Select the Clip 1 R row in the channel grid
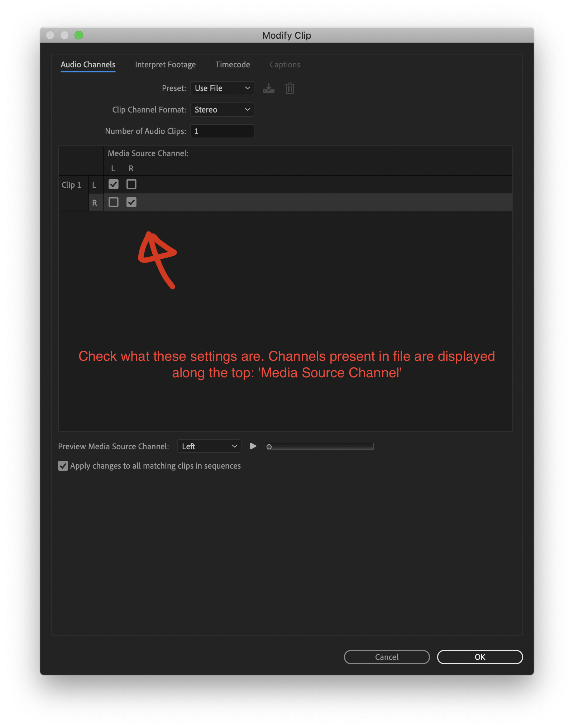Image resolution: width=574 pixels, height=728 pixels. (287, 202)
